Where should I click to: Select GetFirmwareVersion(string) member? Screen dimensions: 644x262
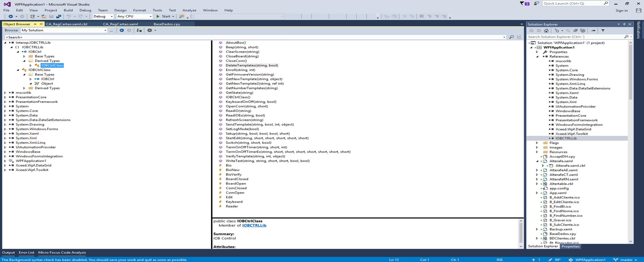pos(250,74)
